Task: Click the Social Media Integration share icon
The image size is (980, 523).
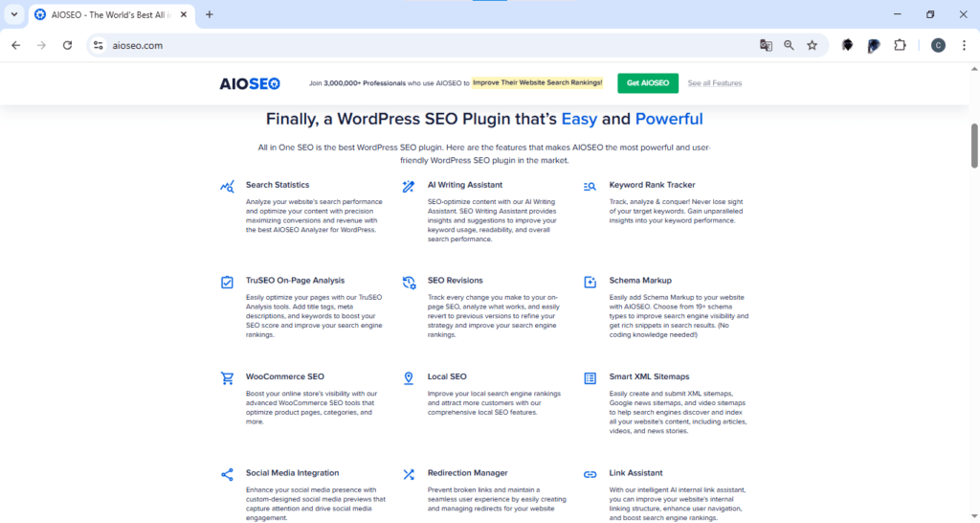Action: [227, 475]
